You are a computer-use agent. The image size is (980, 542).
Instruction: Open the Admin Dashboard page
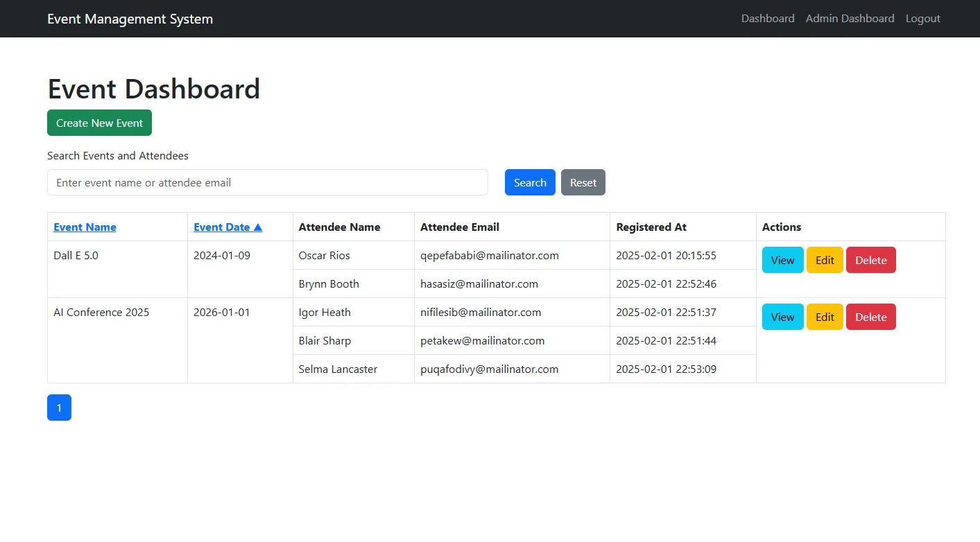(850, 19)
